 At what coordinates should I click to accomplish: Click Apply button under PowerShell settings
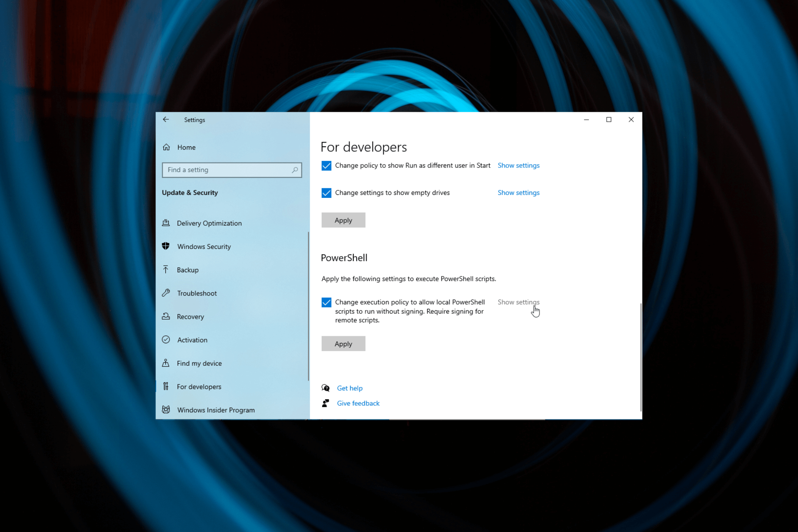342,343
